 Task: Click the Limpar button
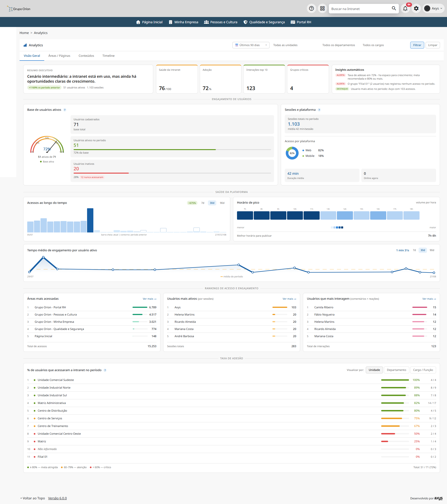coord(432,45)
